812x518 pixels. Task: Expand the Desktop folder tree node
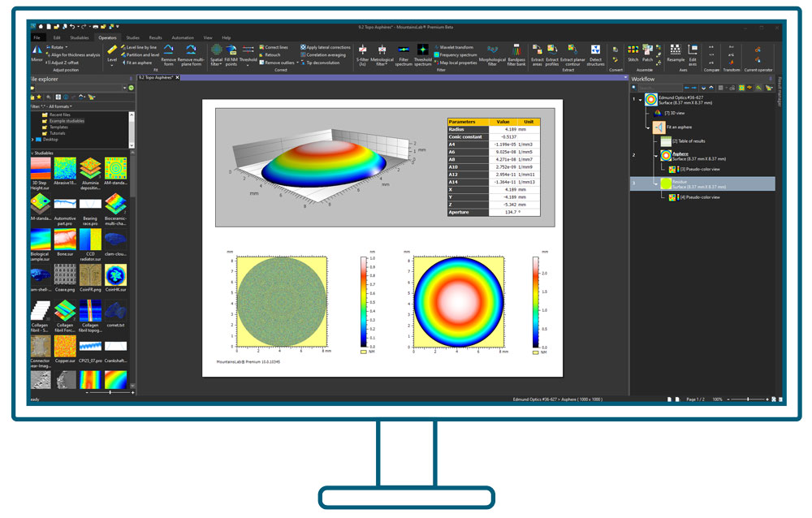click(x=32, y=140)
